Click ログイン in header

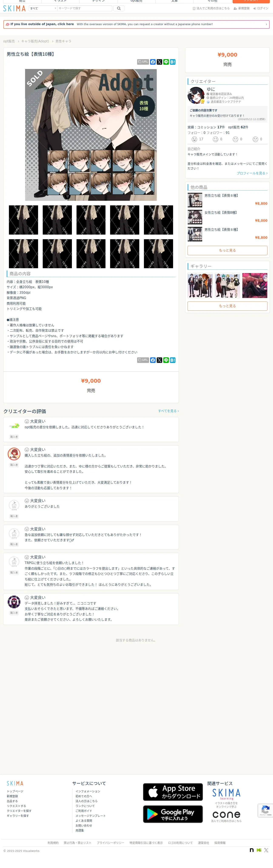pyautogui.click(x=261, y=9)
